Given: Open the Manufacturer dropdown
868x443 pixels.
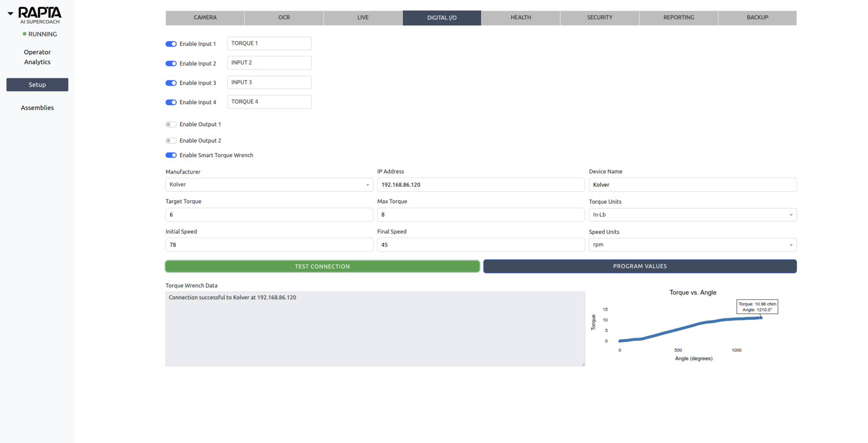Looking at the screenshot, I should pos(269,185).
